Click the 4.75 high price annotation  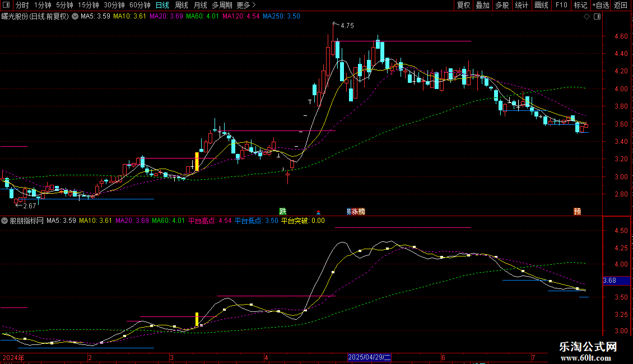coord(347,26)
